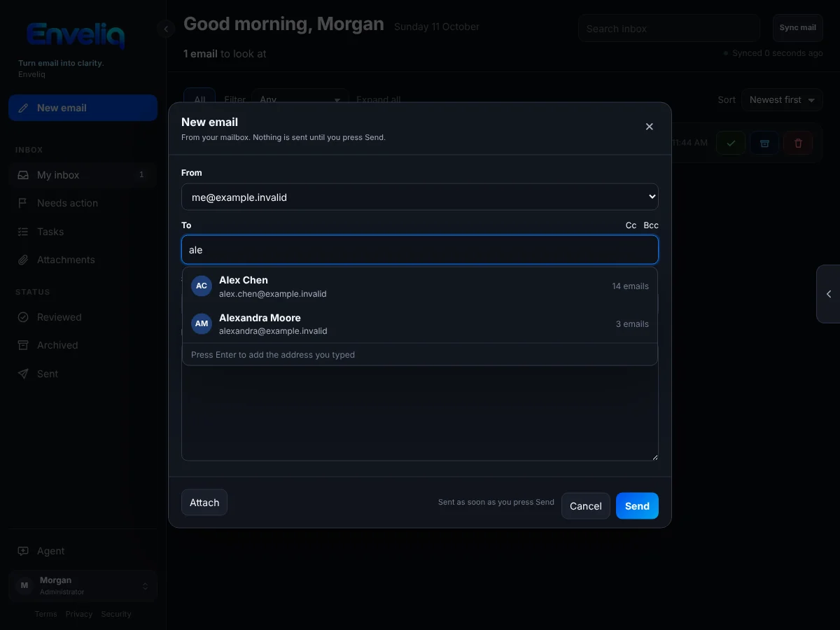Open the Sent folder paper plane icon

(23, 374)
